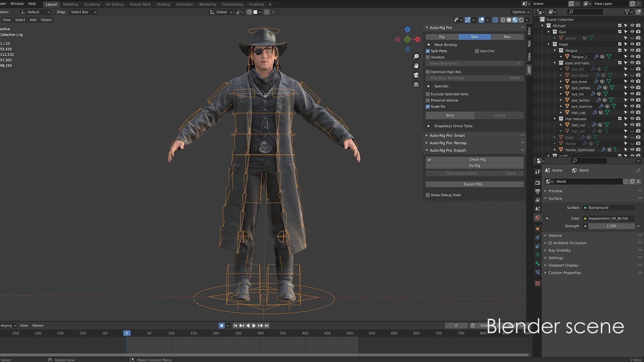Image resolution: width=644 pixels, height=362 pixels.
Task: Open the Global transform orientation dropdown
Action: (x=221, y=12)
